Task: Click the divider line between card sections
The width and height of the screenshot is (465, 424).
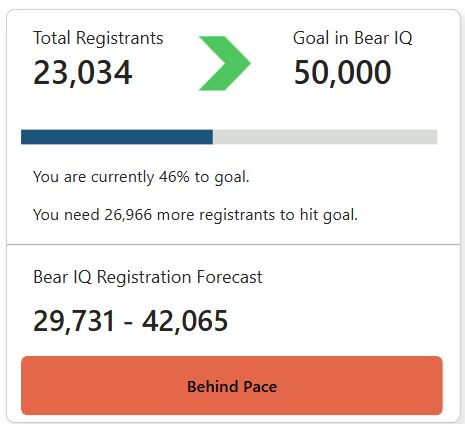Action: (x=233, y=244)
